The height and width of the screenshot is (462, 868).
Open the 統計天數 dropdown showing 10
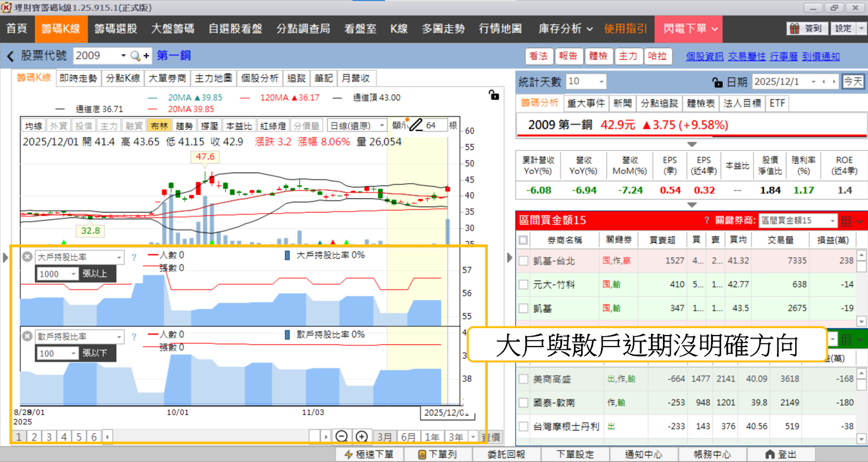coord(586,81)
